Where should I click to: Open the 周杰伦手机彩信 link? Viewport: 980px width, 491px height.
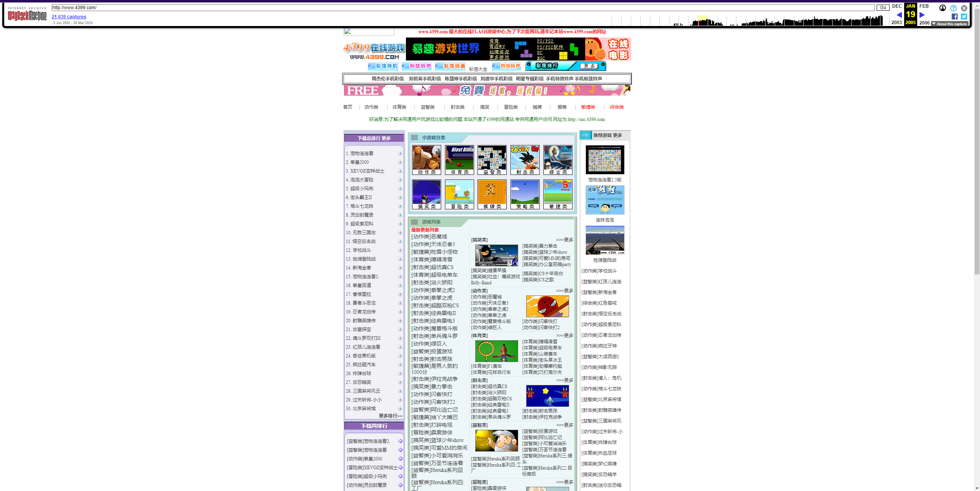point(388,79)
